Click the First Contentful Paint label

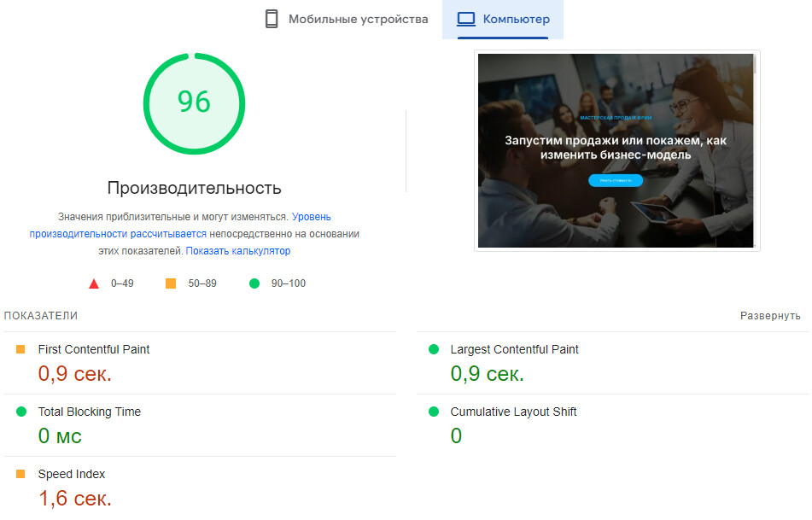pos(94,349)
